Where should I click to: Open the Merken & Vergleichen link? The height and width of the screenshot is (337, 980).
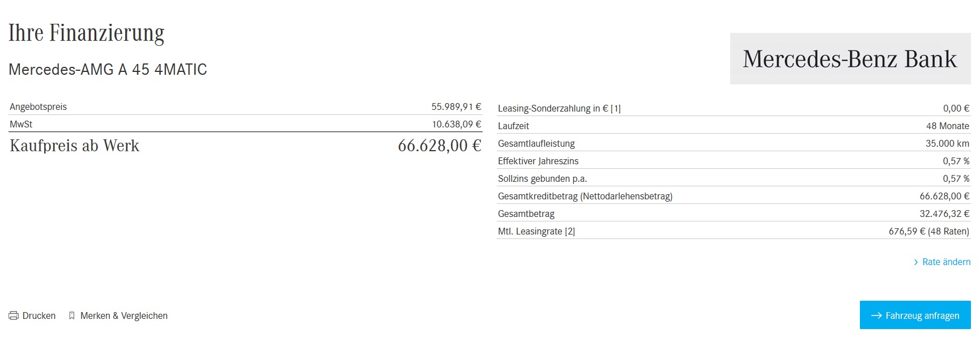[124, 316]
